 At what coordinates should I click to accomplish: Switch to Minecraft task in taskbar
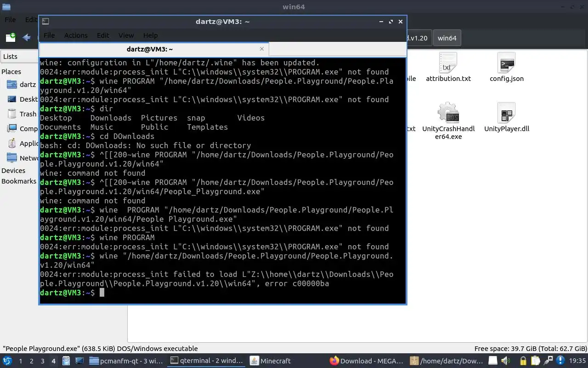point(287,361)
